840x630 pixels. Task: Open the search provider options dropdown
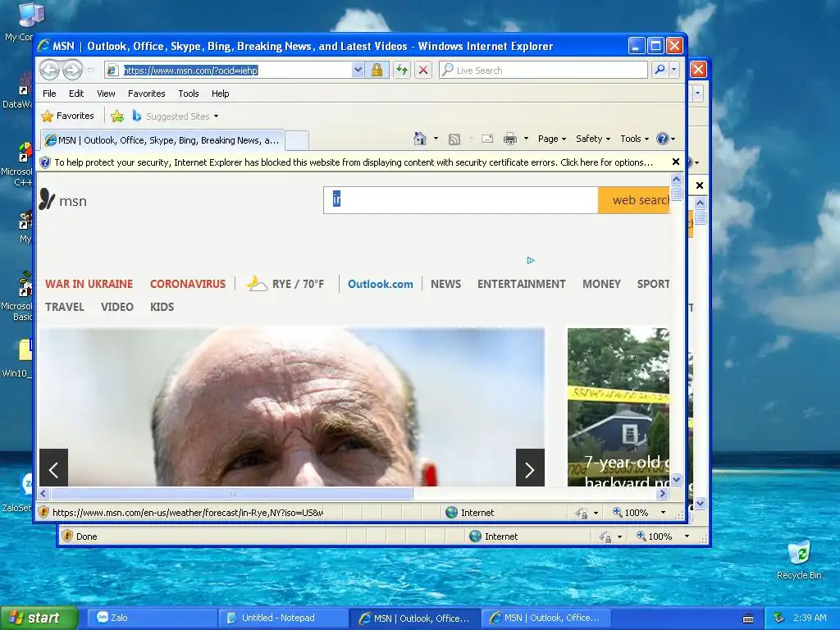tap(674, 71)
